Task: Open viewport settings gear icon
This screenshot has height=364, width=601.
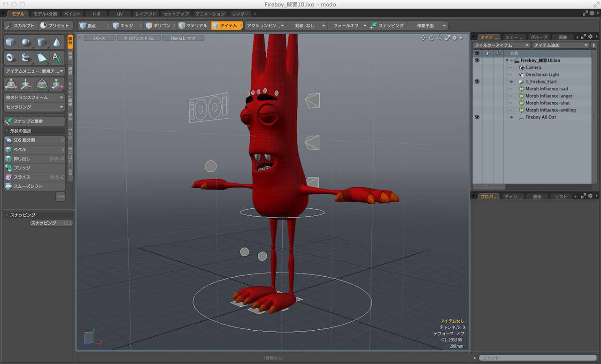Action: pyautogui.click(x=455, y=38)
